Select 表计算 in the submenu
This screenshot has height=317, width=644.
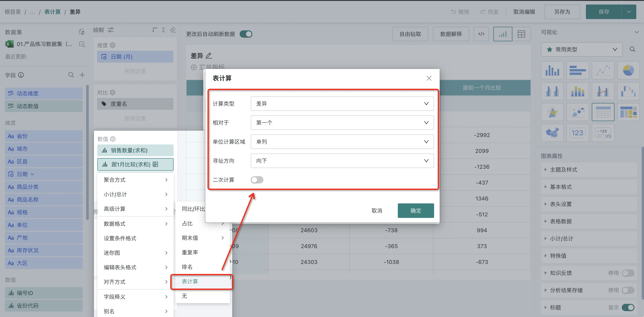click(x=190, y=282)
